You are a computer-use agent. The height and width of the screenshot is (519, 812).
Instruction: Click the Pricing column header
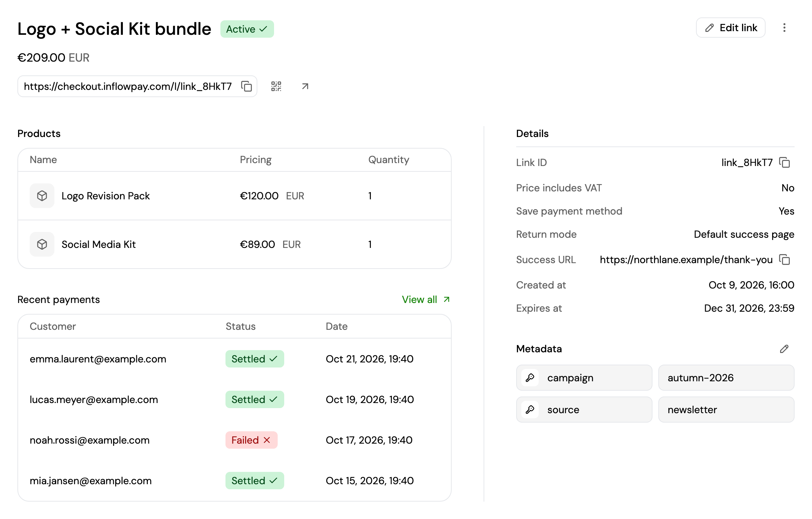tap(256, 159)
